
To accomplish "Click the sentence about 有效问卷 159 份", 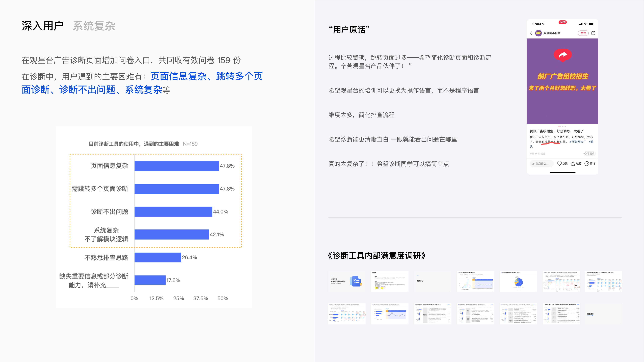I will click(131, 60).
